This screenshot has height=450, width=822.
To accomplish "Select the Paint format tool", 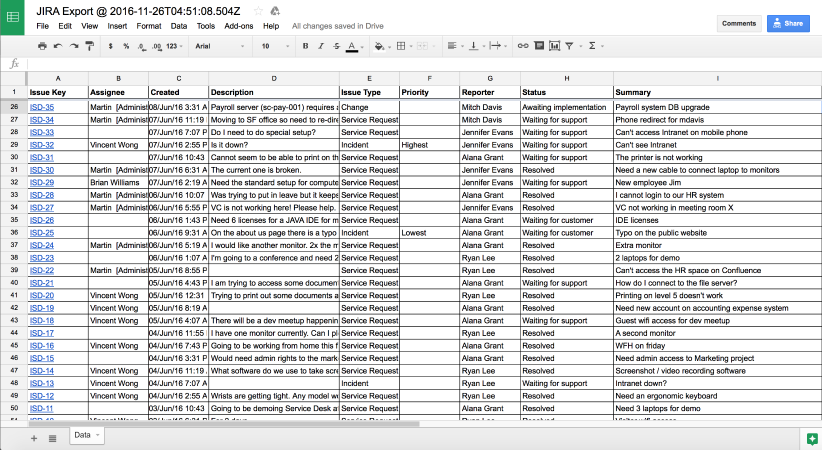I will [x=90, y=46].
